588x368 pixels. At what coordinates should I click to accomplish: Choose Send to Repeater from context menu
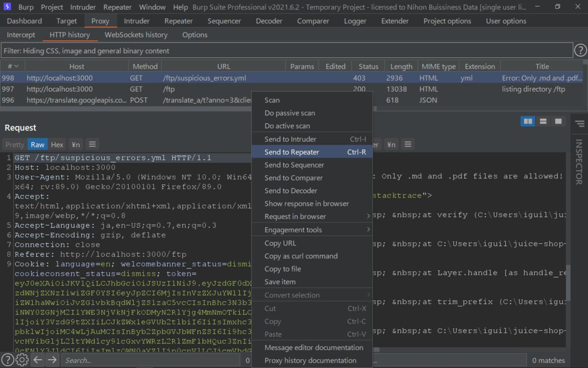[x=312, y=152]
